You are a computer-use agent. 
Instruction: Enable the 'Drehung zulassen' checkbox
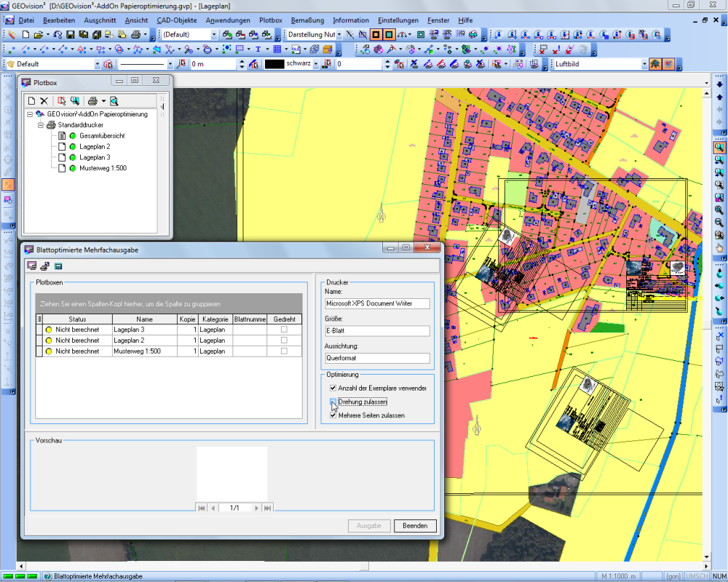point(333,402)
